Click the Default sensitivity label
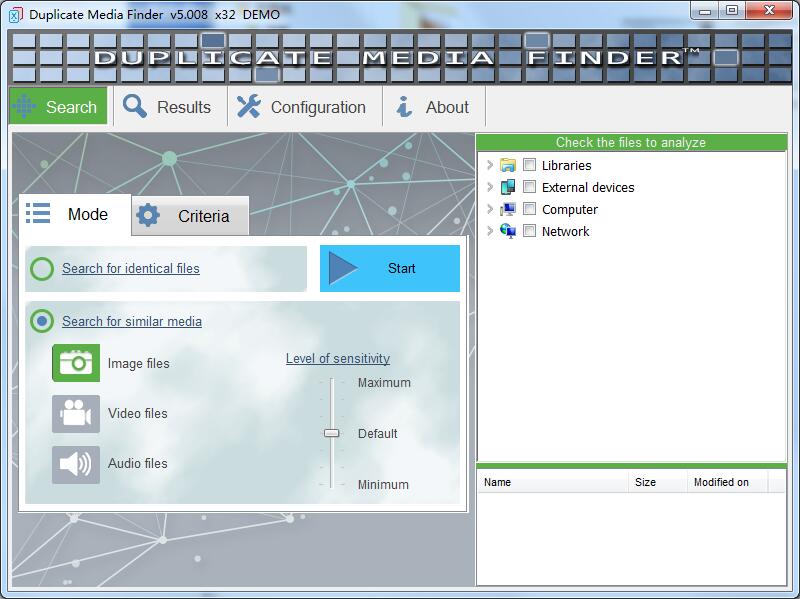 (x=378, y=434)
